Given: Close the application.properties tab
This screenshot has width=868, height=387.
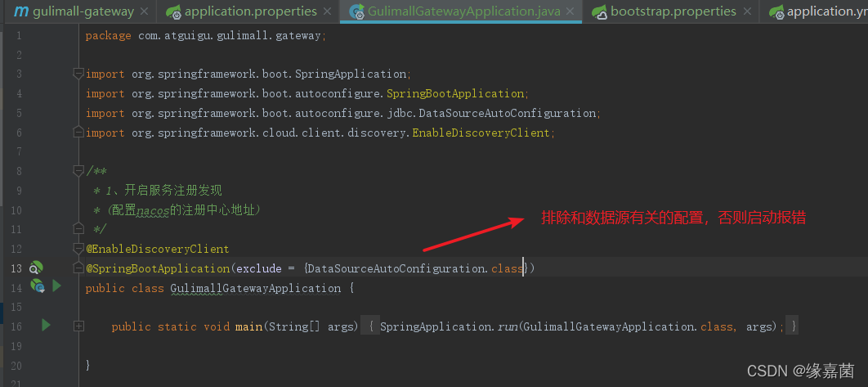Looking at the screenshot, I should click(x=328, y=11).
